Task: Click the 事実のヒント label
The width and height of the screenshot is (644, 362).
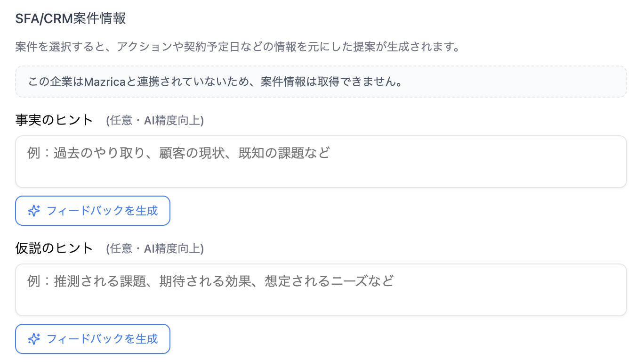Action: (x=53, y=120)
